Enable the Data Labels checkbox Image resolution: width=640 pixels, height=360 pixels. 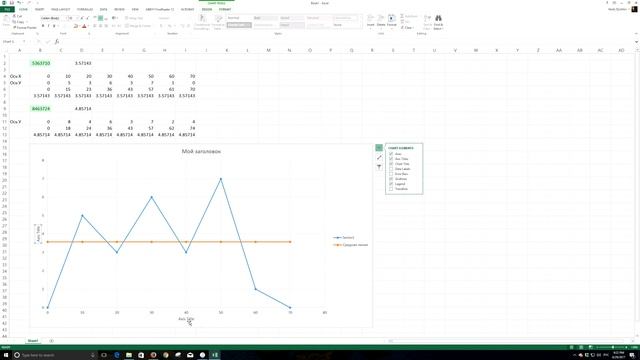coord(391,169)
